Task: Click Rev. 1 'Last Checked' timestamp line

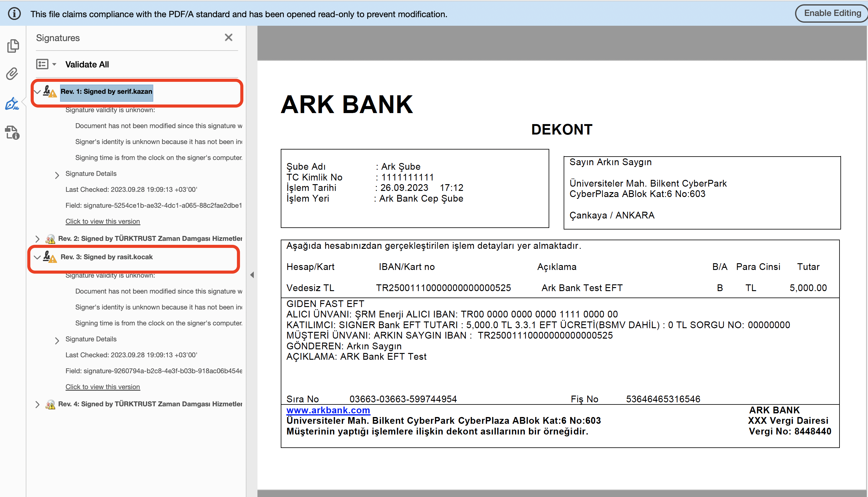Action: (x=131, y=189)
